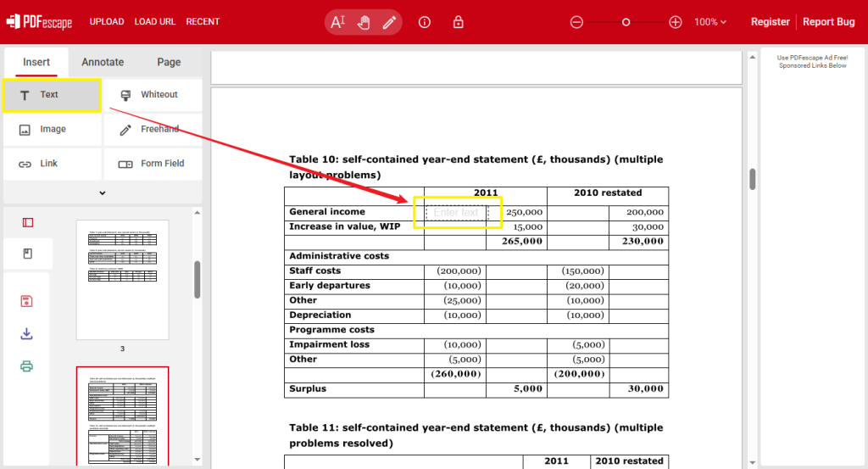The image size is (868, 469).
Task: Click the document vertical scrollbar thumb
Action: 753,179
